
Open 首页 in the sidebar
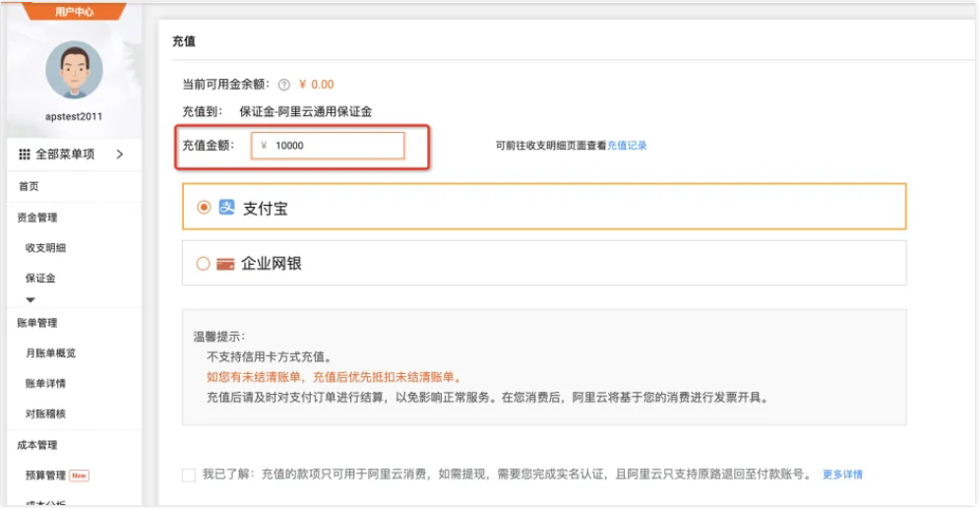[x=29, y=186]
